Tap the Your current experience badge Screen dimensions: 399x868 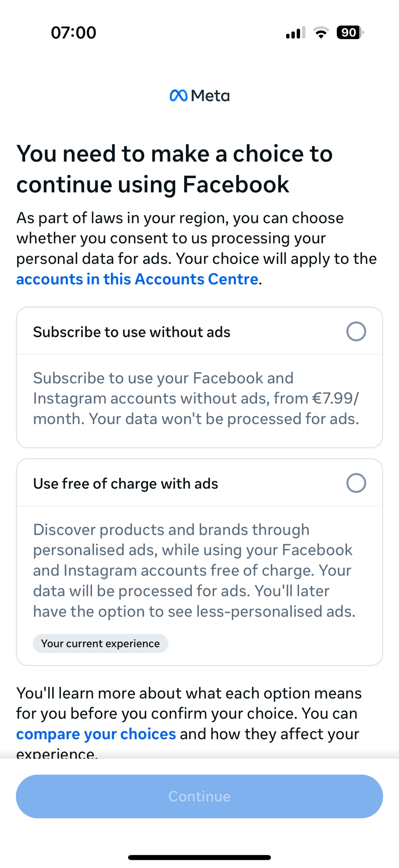(x=100, y=643)
